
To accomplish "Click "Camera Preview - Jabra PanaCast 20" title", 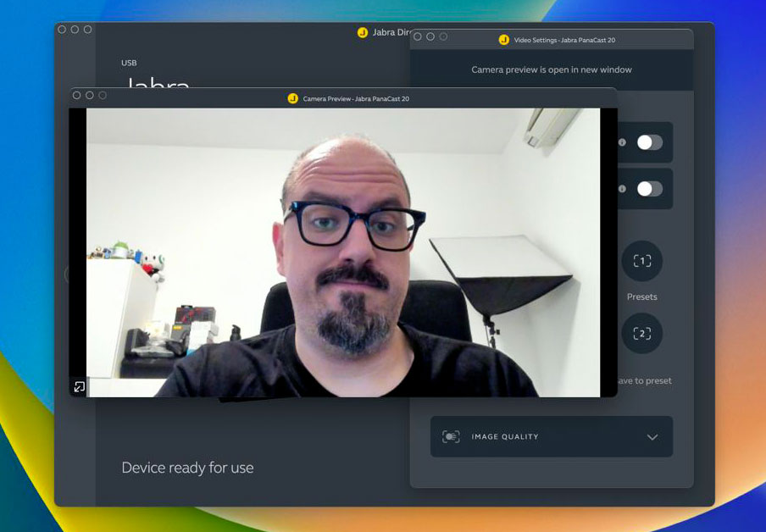I will tap(356, 98).
